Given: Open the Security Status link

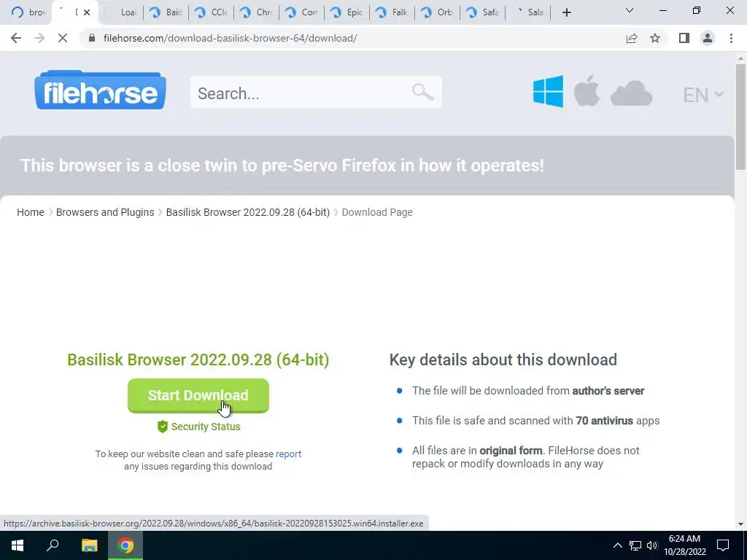Looking at the screenshot, I should (x=205, y=427).
